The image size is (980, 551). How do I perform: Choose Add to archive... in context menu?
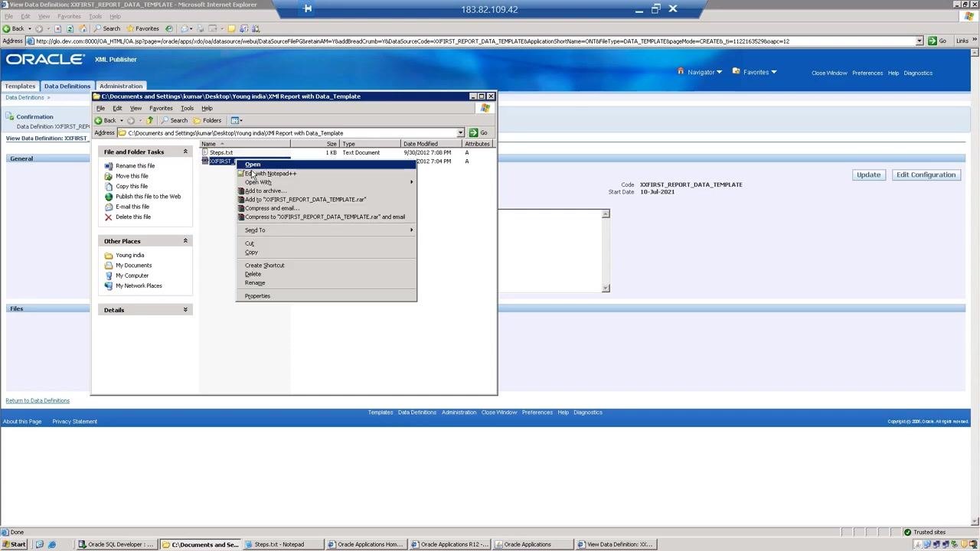[326, 191]
